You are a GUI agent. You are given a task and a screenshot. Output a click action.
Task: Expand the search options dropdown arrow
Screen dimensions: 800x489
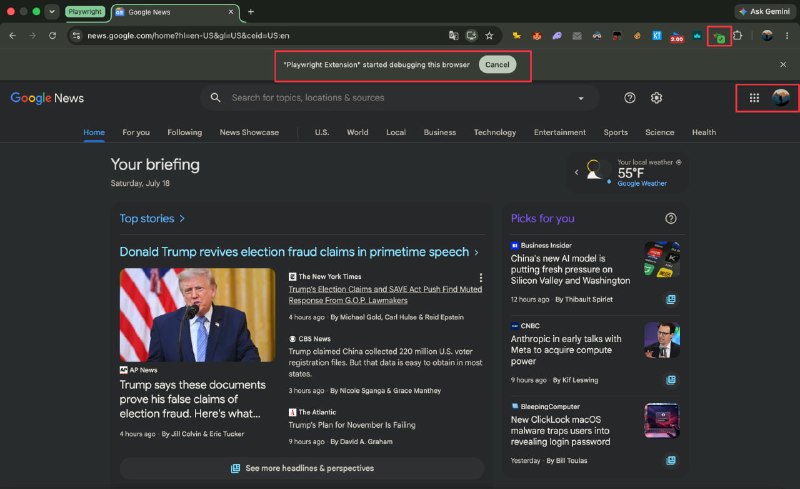pyautogui.click(x=581, y=99)
